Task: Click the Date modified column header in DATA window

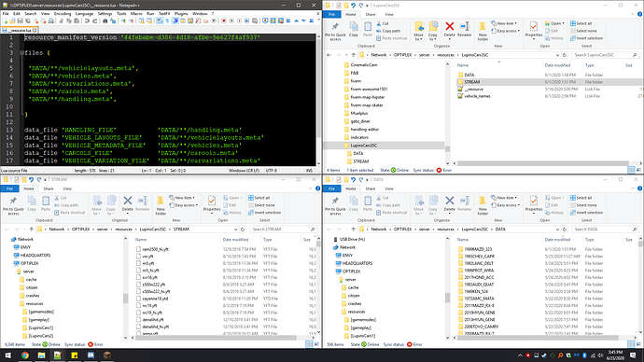Action: (x=557, y=240)
